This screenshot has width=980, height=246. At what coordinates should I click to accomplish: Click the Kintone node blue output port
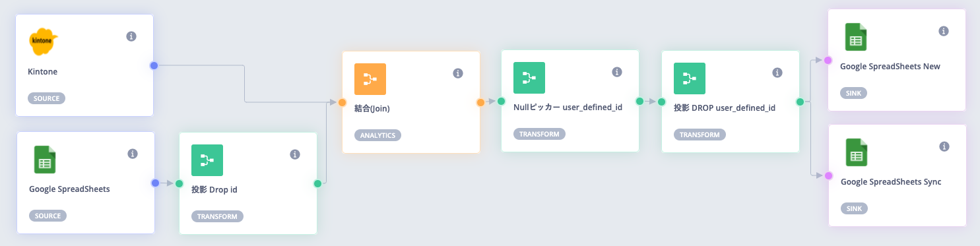154,65
